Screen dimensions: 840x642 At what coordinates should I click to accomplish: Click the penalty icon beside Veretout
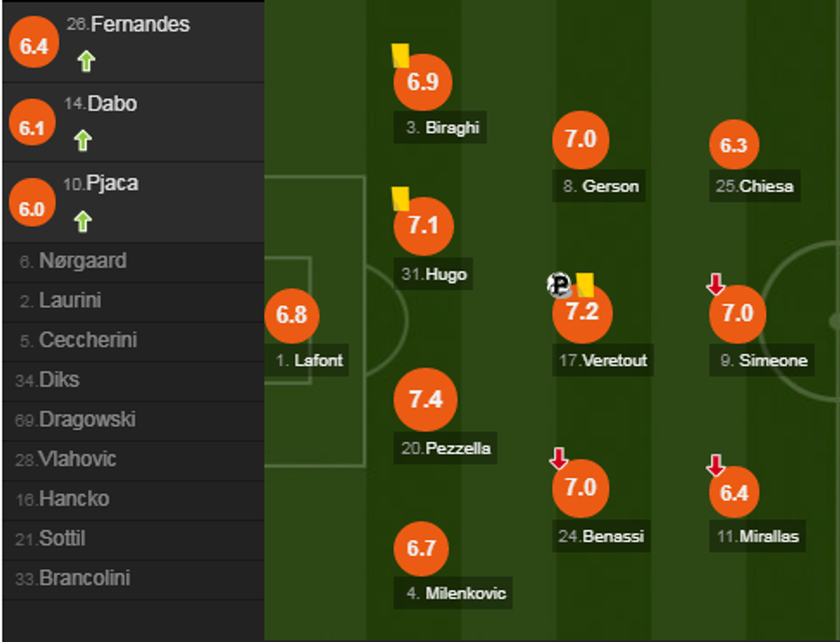click(559, 285)
